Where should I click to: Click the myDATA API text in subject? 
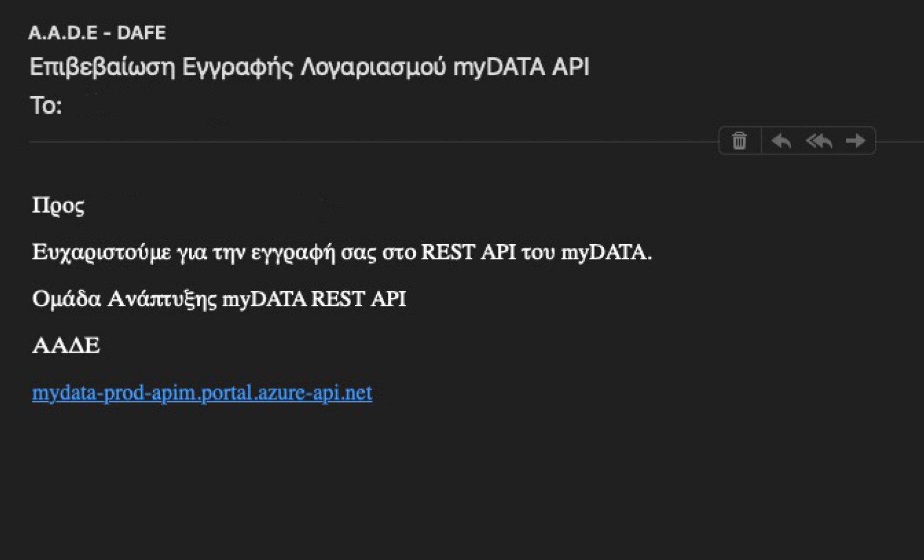click(521, 67)
